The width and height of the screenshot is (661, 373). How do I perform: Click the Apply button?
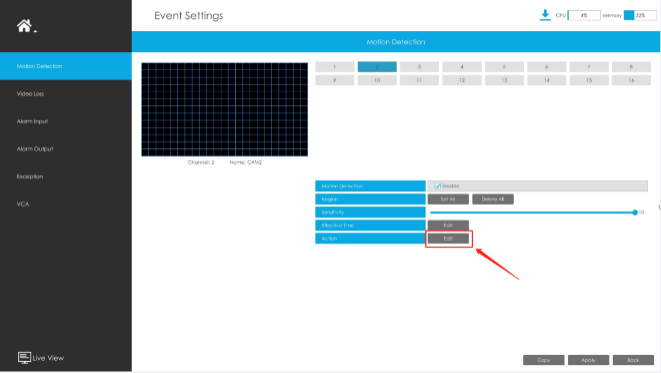coord(588,360)
